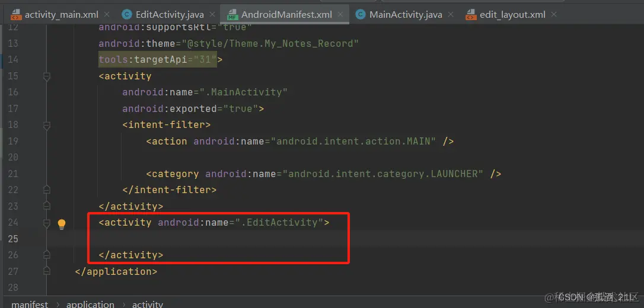Collapse the activity block at line 15
644x308 pixels.
(x=46, y=76)
